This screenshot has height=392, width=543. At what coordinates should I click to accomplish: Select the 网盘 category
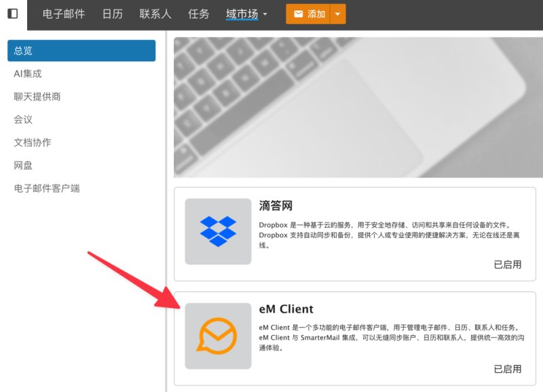pos(23,165)
